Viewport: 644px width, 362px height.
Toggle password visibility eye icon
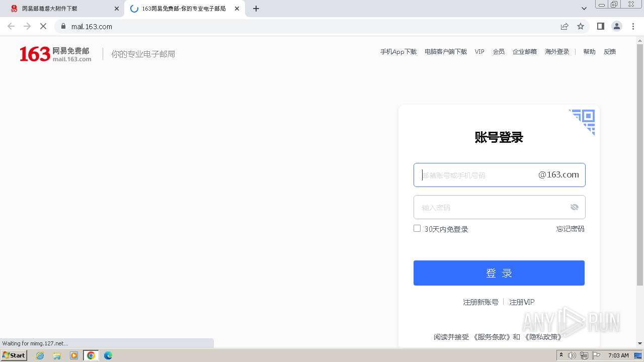click(x=575, y=207)
